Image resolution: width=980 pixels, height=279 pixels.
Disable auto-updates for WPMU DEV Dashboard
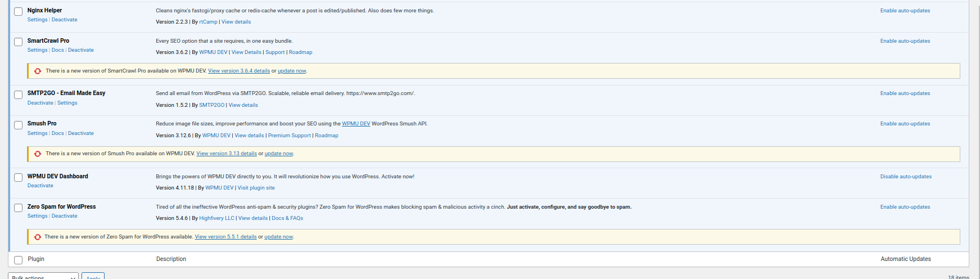pos(905,177)
